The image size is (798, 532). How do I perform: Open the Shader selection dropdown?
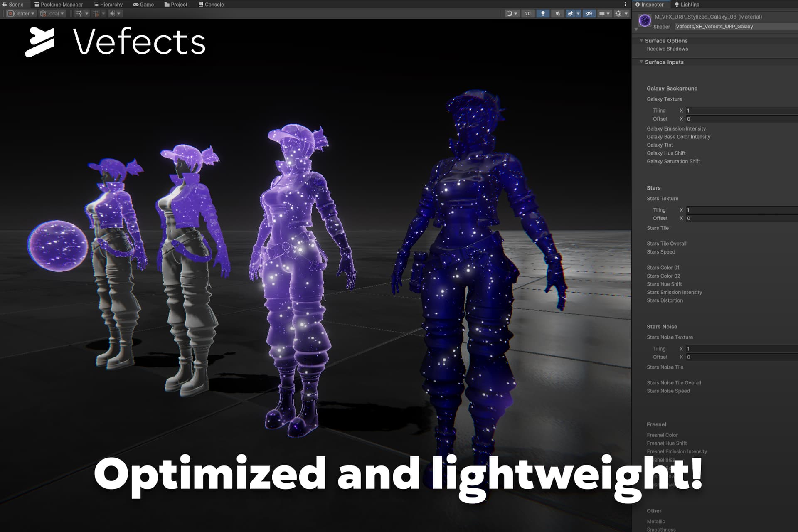click(736, 27)
